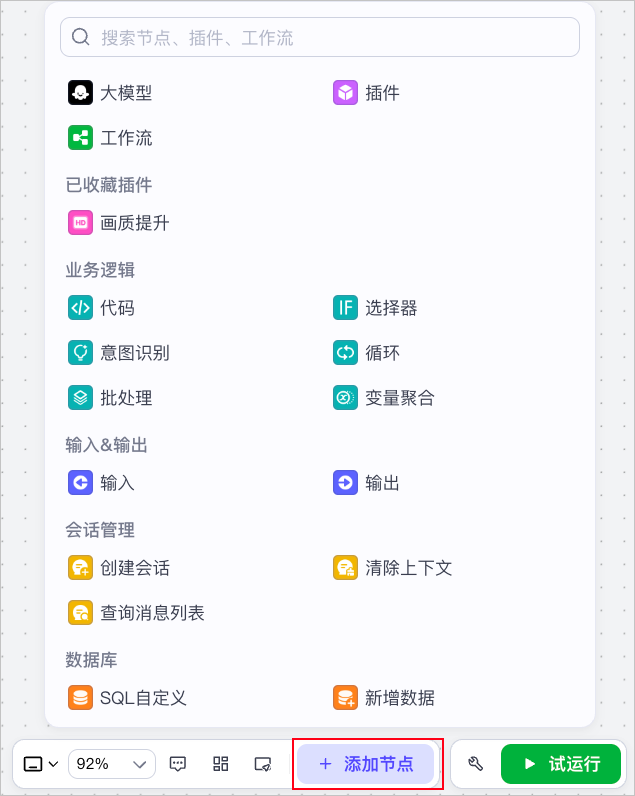This screenshot has width=635, height=796.
Task: Focus the 搜索节点、插件、工作流 search box
Action: click(x=320, y=37)
